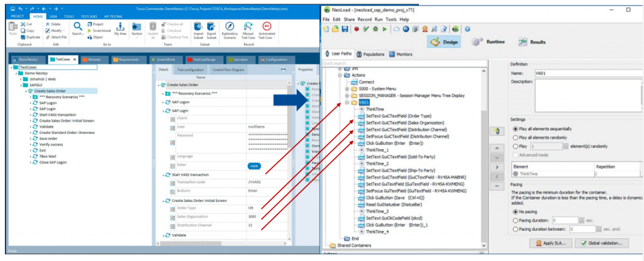This screenshot has height=261, width=644.
Task: Click Global validation... button
Action: [x=602, y=243]
